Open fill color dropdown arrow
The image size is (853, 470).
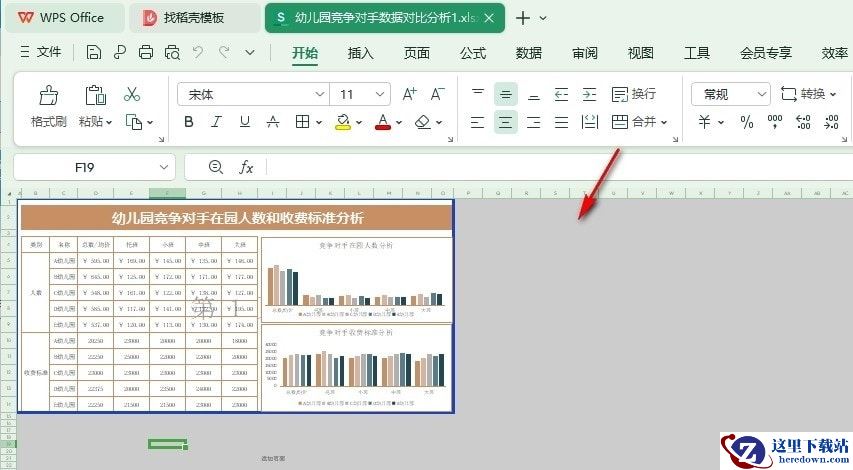pyautogui.click(x=358, y=122)
